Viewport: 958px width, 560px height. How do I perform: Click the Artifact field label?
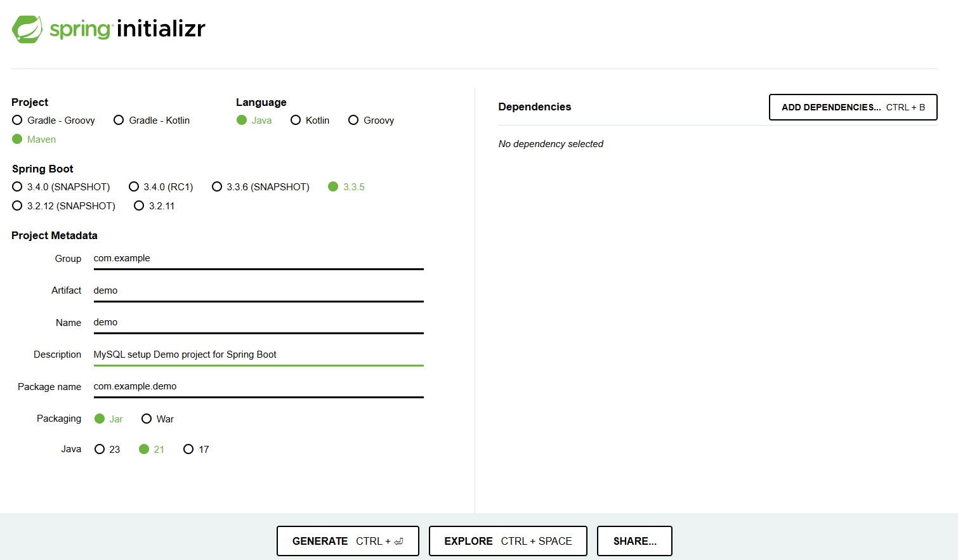coord(67,290)
